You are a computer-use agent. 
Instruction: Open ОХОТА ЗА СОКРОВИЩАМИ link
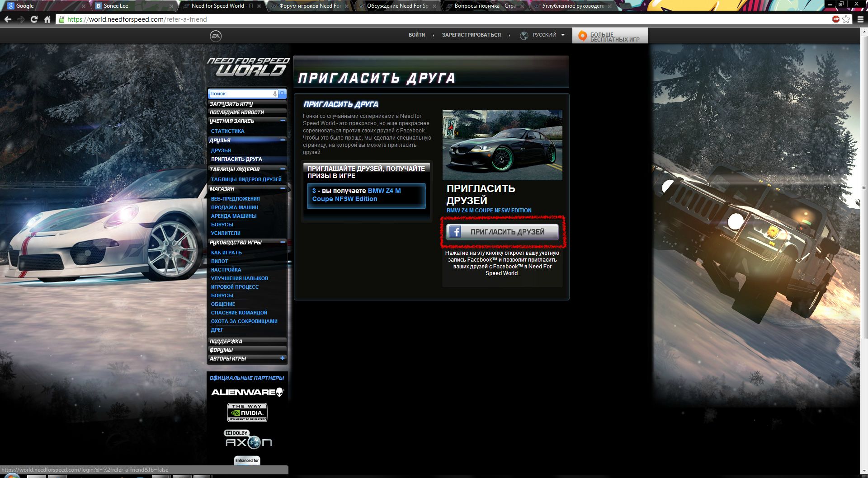pyautogui.click(x=244, y=321)
